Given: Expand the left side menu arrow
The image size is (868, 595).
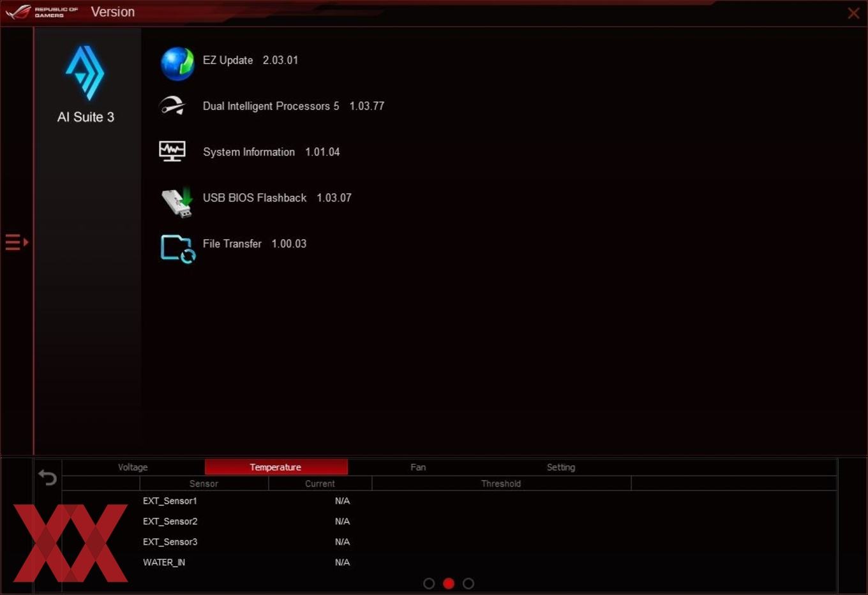Looking at the screenshot, I should point(17,242).
